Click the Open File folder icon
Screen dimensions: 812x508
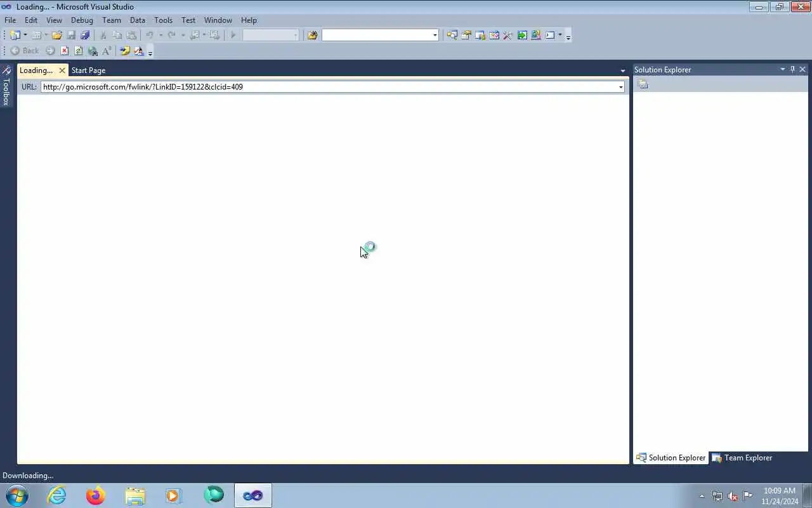tap(57, 36)
